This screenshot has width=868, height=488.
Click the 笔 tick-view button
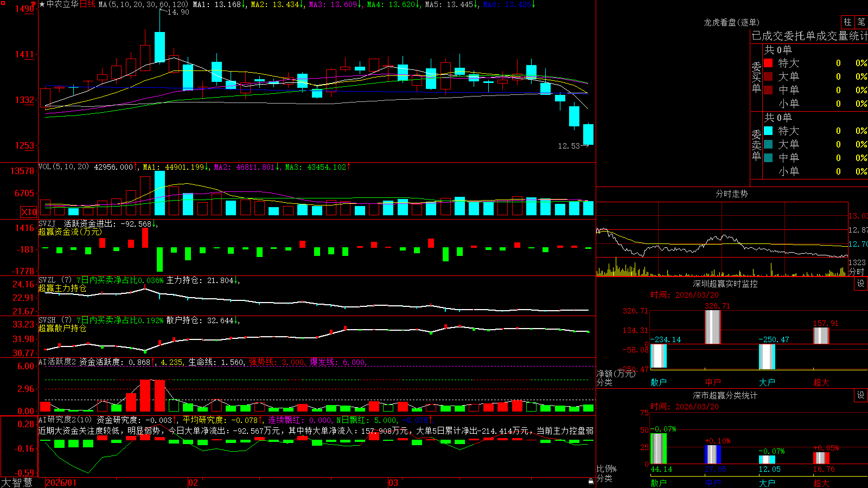click(861, 22)
